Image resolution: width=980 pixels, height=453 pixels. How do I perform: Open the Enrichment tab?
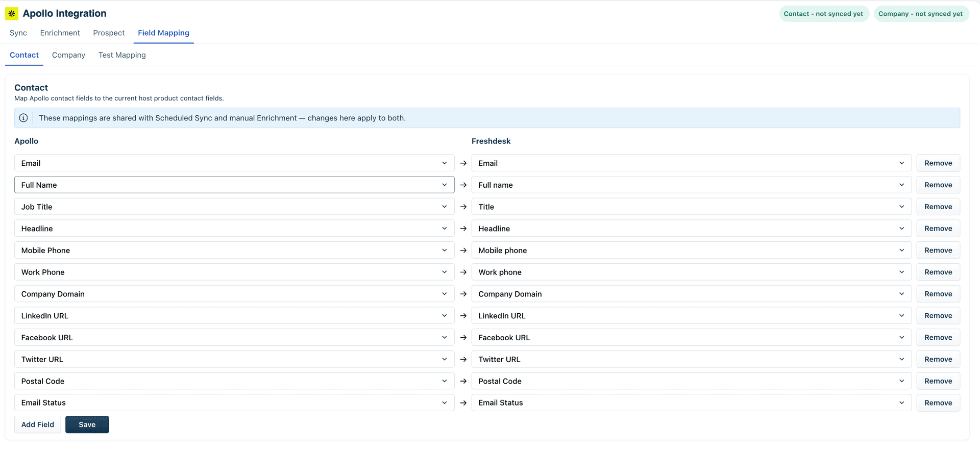pyautogui.click(x=60, y=33)
